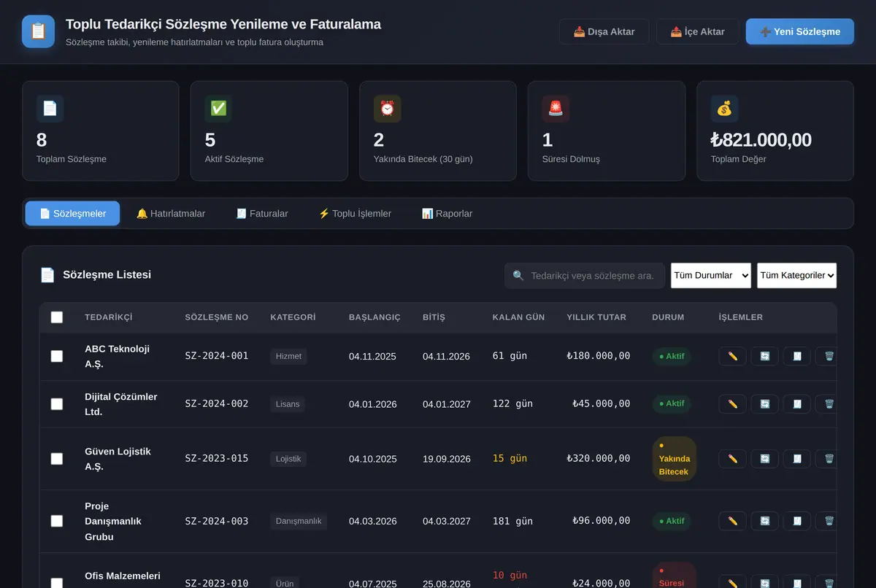
Task: Click the ₺320.000,00 annual amount
Action: pos(599,459)
